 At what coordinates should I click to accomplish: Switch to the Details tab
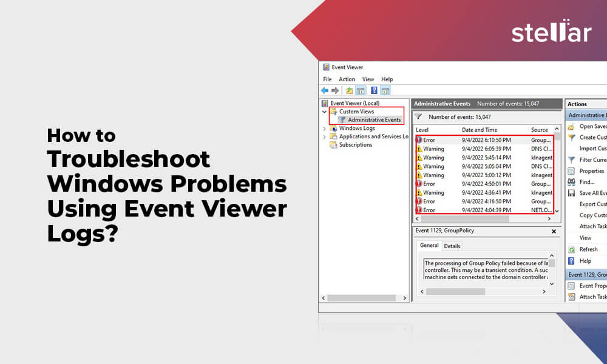click(x=452, y=246)
